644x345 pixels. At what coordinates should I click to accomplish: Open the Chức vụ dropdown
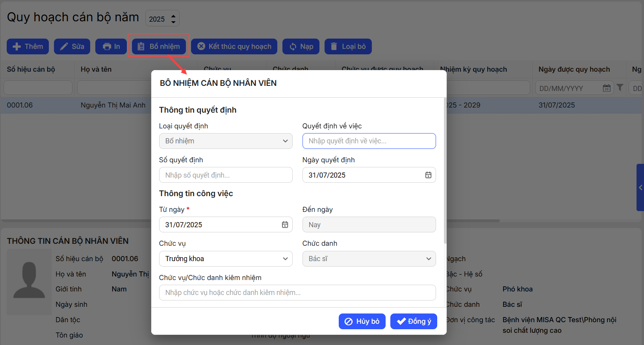point(225,259)
